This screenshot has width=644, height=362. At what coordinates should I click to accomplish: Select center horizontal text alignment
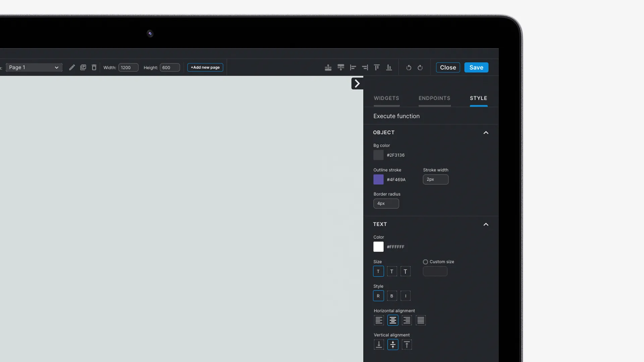[393, 320]
